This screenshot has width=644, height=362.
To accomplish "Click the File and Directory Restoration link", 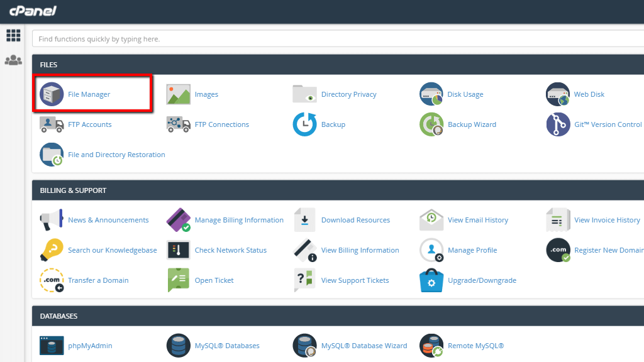I will click(x=117, y=155).
